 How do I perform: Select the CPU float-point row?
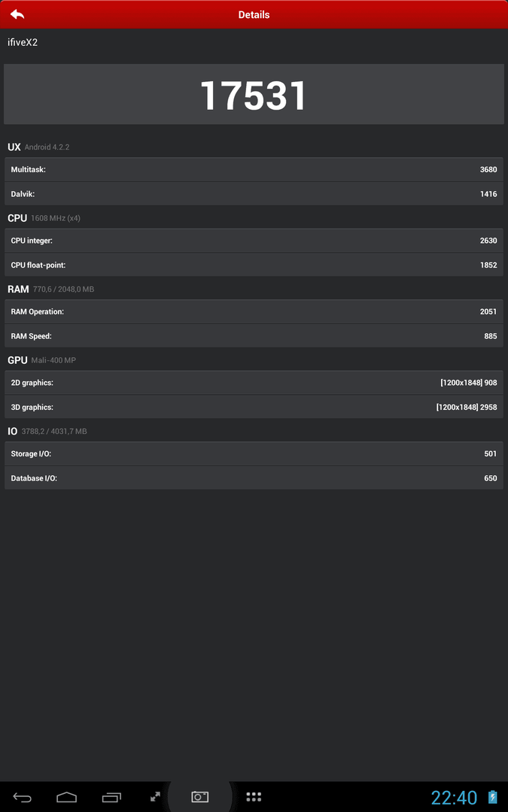[x=254, y=265]
